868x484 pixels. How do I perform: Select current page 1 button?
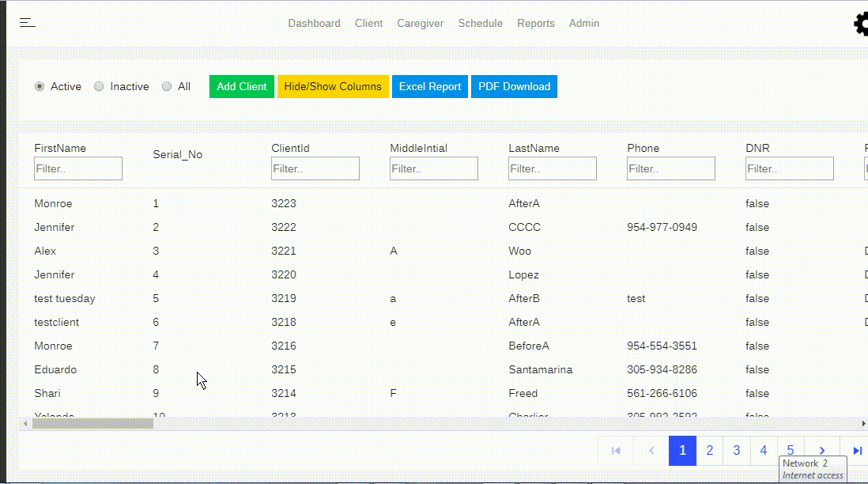[682, 451]
